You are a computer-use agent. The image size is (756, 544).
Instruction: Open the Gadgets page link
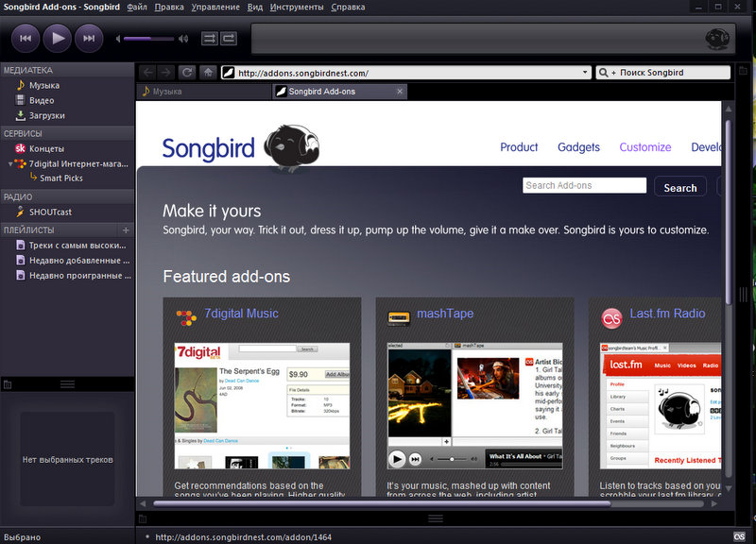pyautogui.click(x=578, y=147)
